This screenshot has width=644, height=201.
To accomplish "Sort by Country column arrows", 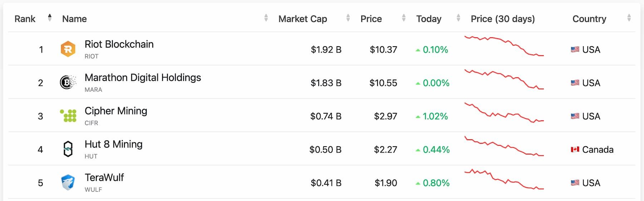I will pyautogui.click(x=629, y=18).
